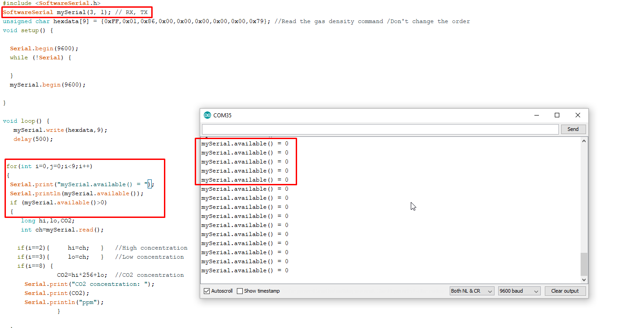This screenshot has width=644, height=328.
Task: Click the Clear output button
Action: (565, 291)
